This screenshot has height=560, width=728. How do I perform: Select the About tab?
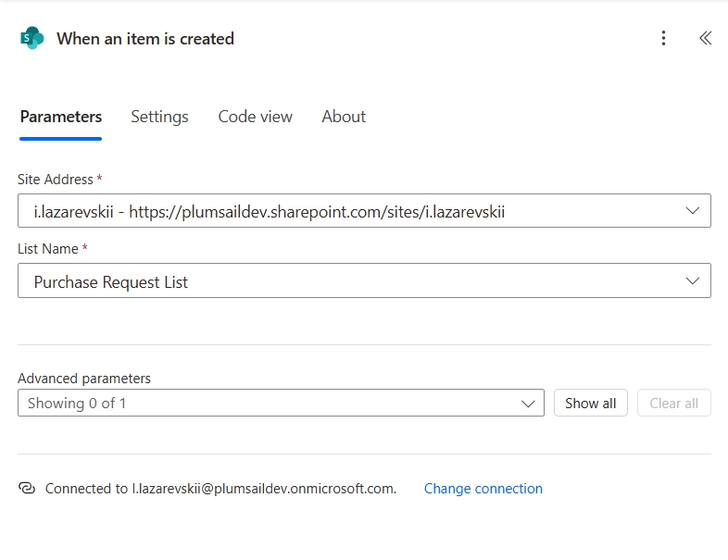pos(344,117)
